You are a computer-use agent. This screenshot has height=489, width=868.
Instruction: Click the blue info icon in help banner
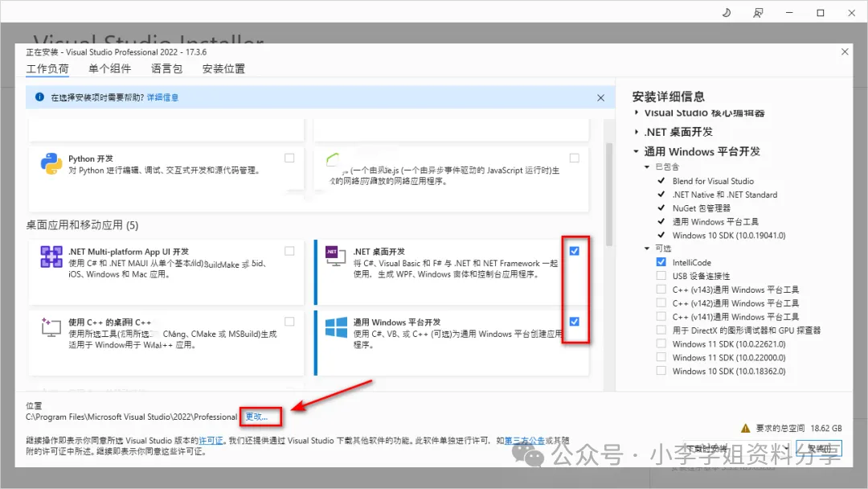(x=39, y=97)
